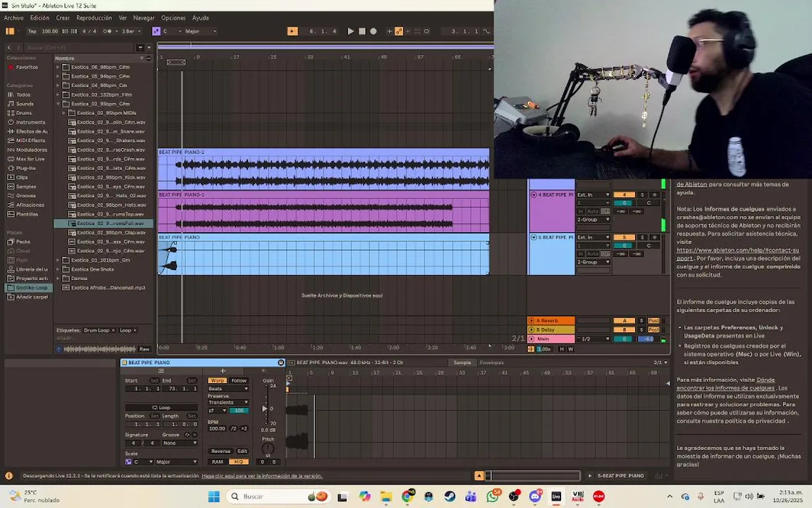Viewport: 812px width, 508px height.
Task: Collapse the Exotica_02_95bpm_C#m folder
Action: [x=58, y=104]
